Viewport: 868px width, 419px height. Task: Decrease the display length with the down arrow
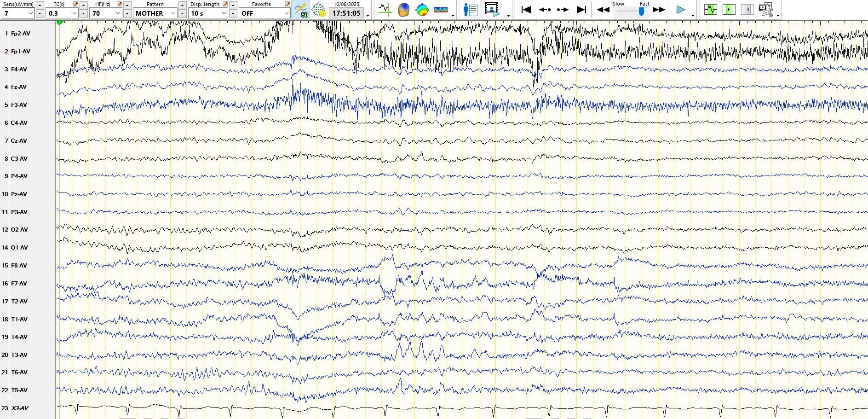[233, 13]
